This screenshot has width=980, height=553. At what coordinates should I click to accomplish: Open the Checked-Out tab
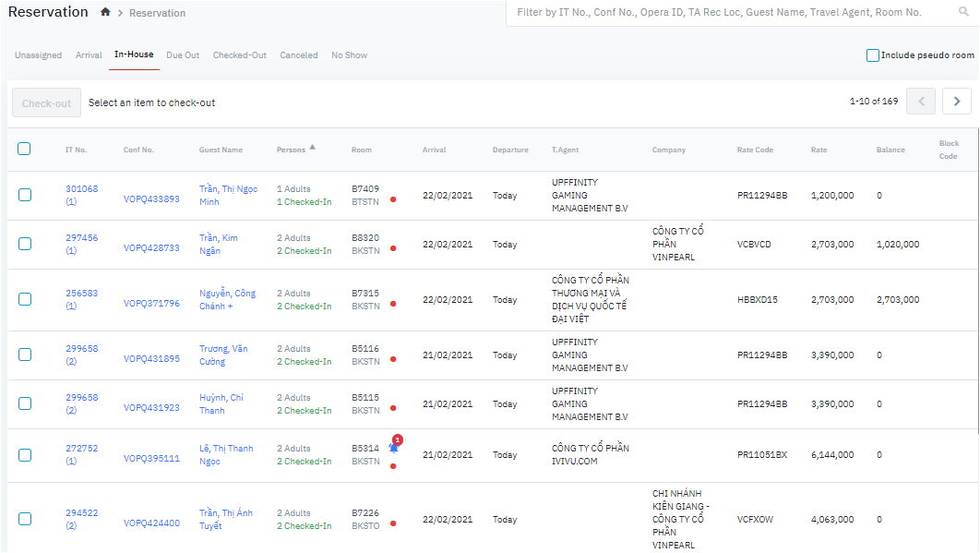point(239,55)
